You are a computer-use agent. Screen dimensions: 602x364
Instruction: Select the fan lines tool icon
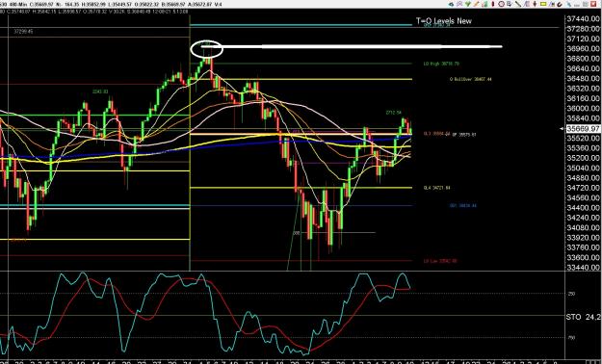tap(527, 4)
